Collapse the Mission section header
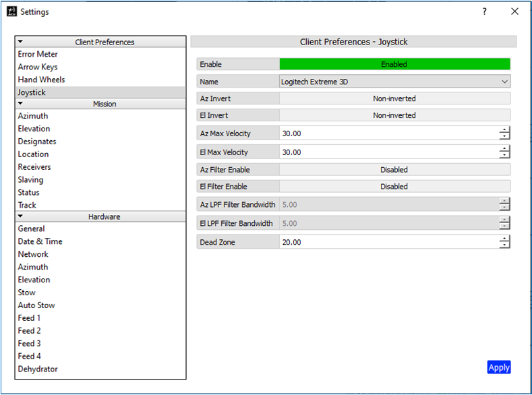The image size is (532, 395). 20,104
